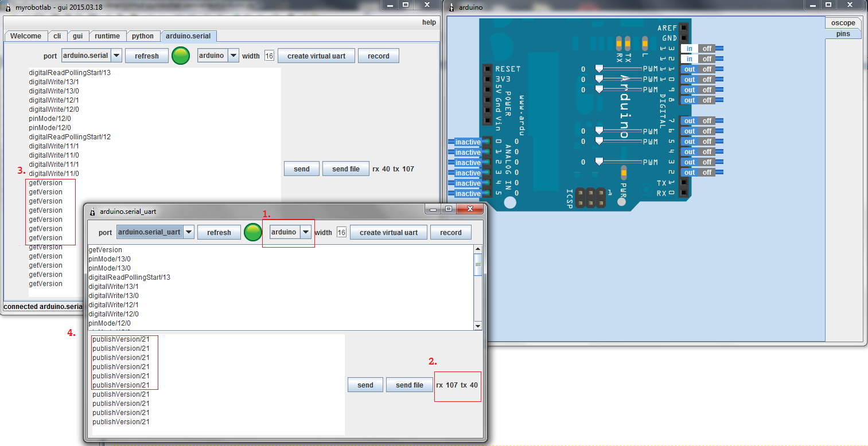The height and width of the screenshot is (446, 868).
Task: Click 'digitalReadPollingStart/12' in the arduino.serial log
Action: [70, 137]
